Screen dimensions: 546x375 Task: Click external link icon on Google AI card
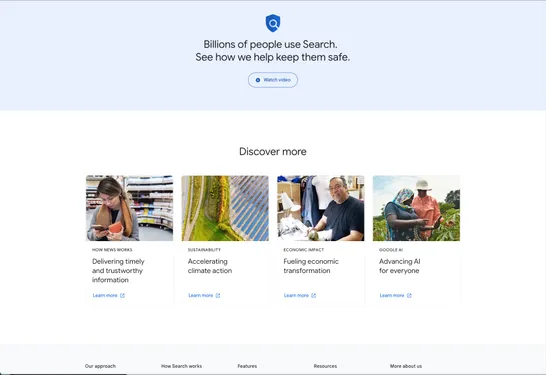(409, 295)
